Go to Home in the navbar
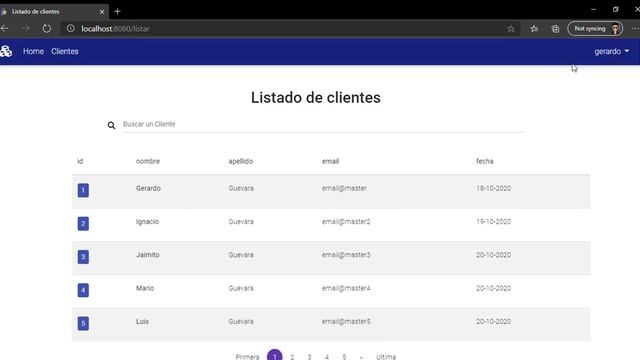This screenshot has height=360, width=640. [x=33, y=51]
